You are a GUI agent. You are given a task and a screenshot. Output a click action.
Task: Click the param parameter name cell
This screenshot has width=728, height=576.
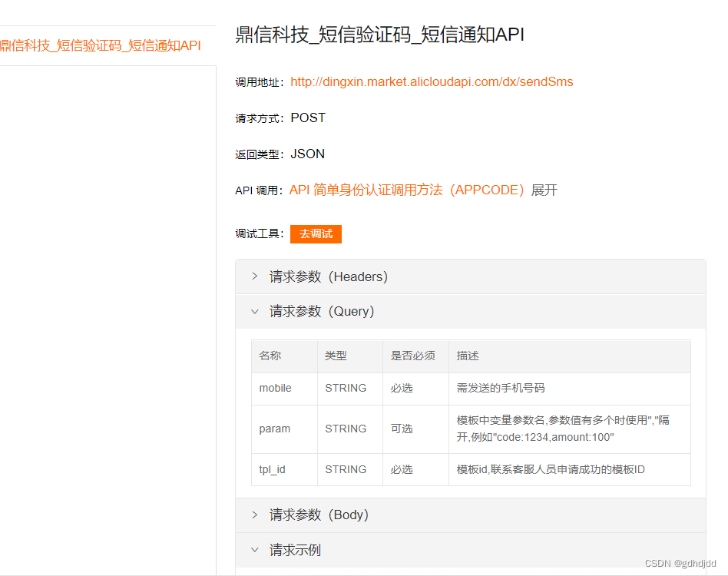coord(275,429)
